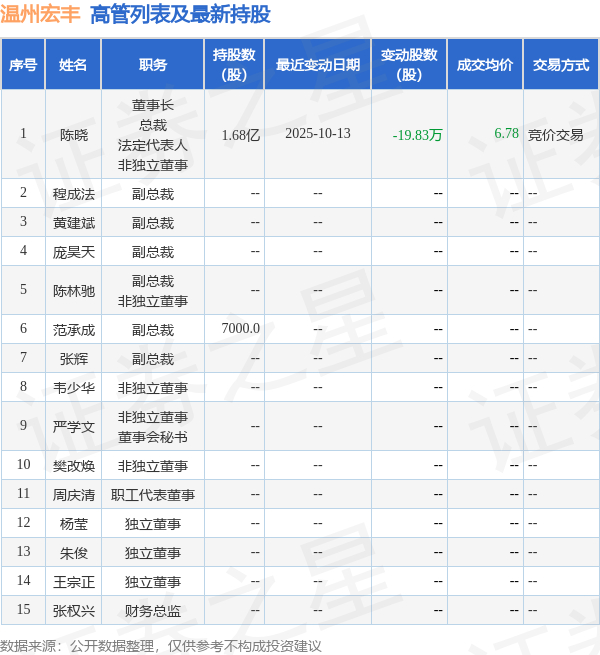Click the 1.68亿 shareholding value

pyautogui.click(x=241, y=135)
